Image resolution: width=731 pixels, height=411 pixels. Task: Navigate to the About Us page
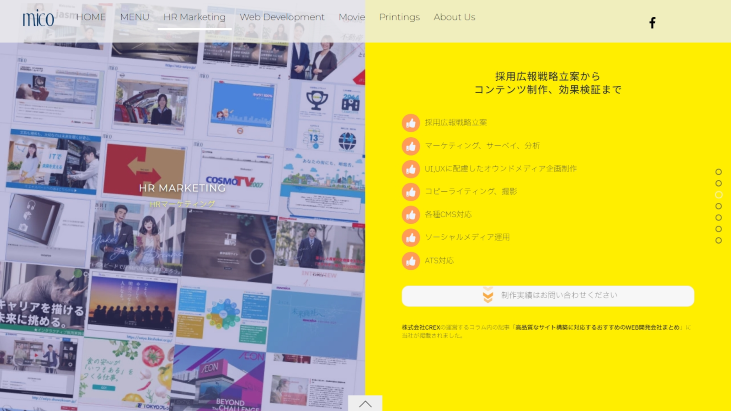[454, 17]
